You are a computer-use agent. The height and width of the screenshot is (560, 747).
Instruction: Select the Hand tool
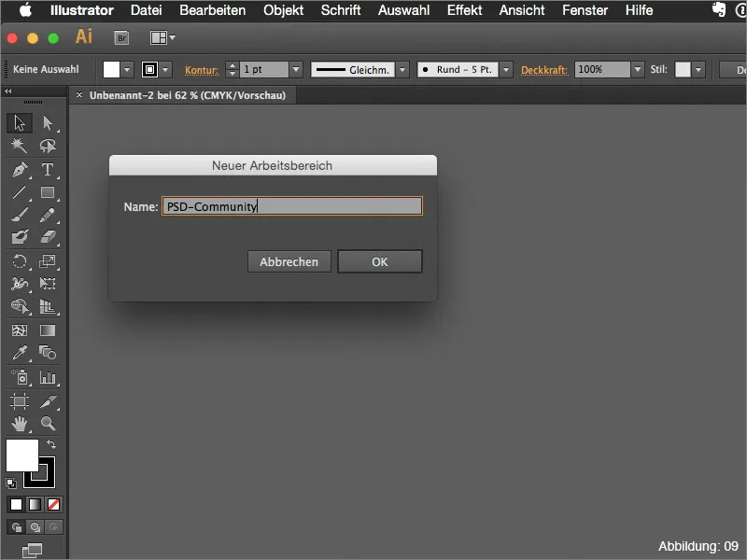(x=20, y=424)
